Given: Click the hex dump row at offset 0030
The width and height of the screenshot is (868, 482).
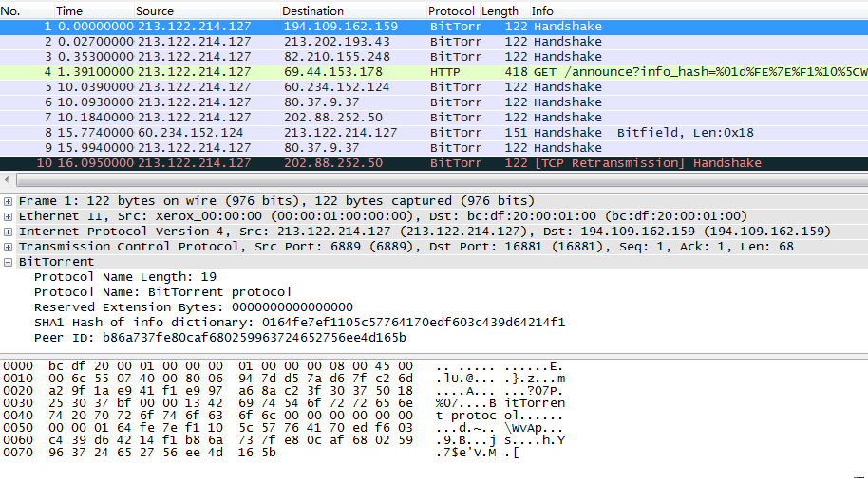Looking at the screenshot, I should click(x=284, y=403).
